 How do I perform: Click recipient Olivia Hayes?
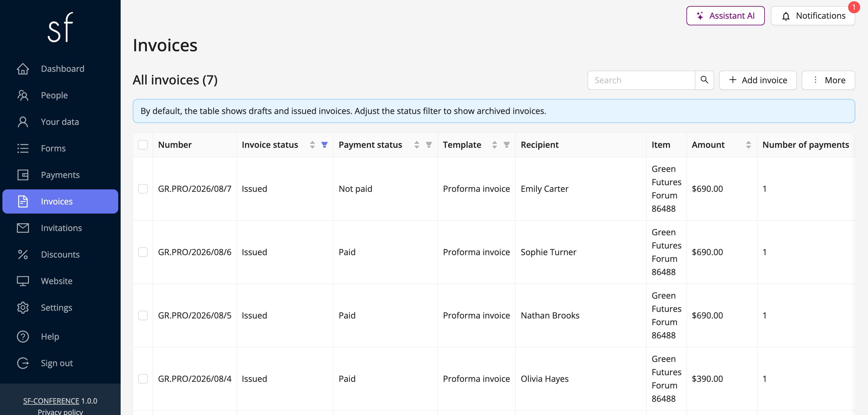tap(544, 379)
